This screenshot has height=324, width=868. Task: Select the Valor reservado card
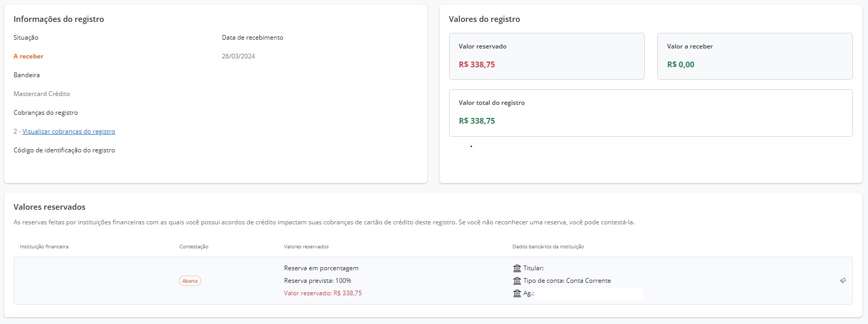coord(547,56)
